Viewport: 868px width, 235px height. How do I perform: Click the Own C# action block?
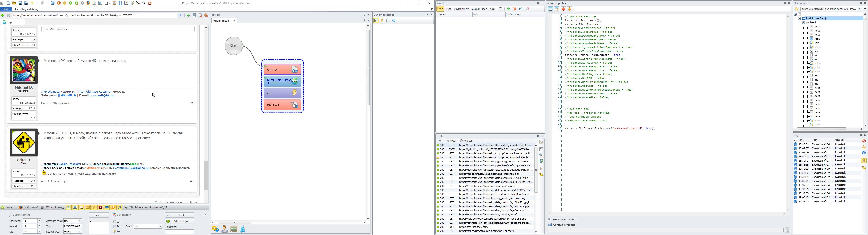point(282,69)
